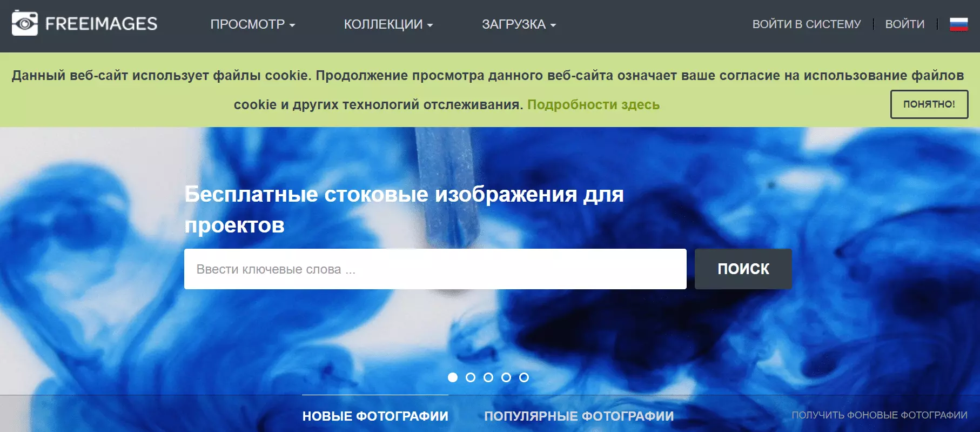Open the КОЛЛЕКЦИИ dropdown menu
The image size is (980, 432).
pos(388,24)
